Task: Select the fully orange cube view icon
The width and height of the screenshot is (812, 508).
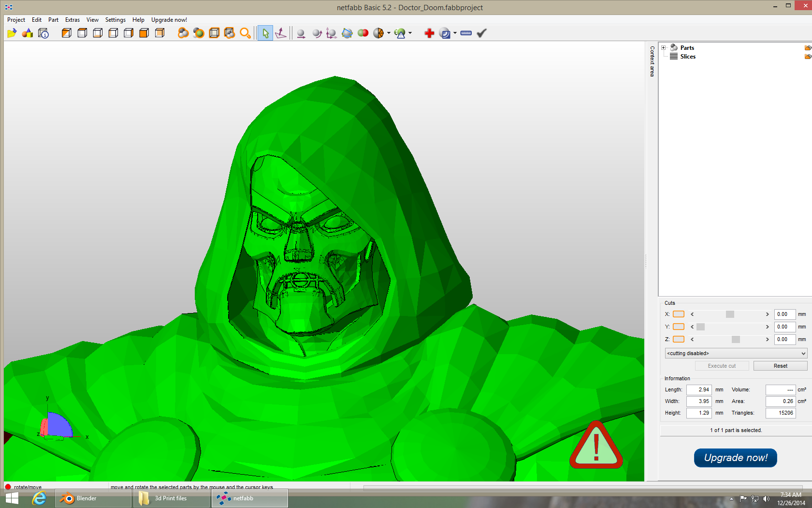Action: tap(144, 33)
